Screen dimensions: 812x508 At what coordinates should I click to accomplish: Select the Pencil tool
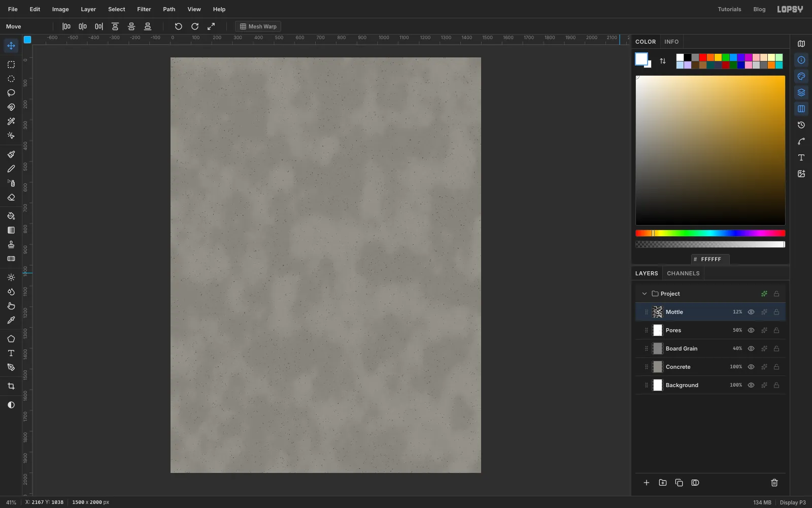pos(11,169)
